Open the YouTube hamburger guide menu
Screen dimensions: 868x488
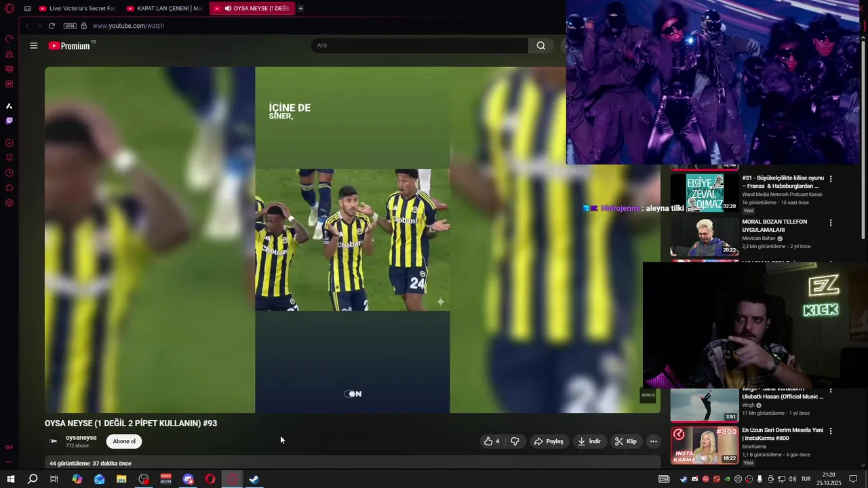(x=34, y=45)
